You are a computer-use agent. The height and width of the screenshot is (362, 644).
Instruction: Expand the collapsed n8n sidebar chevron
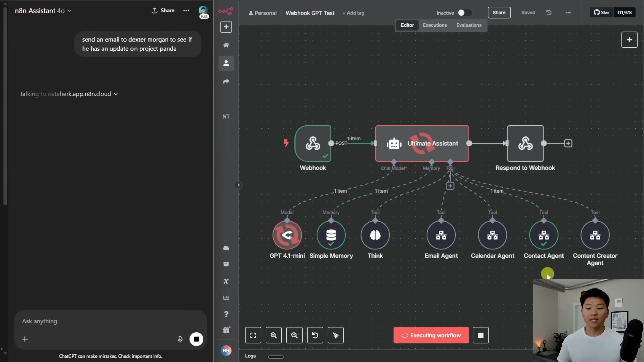point(238,185)
